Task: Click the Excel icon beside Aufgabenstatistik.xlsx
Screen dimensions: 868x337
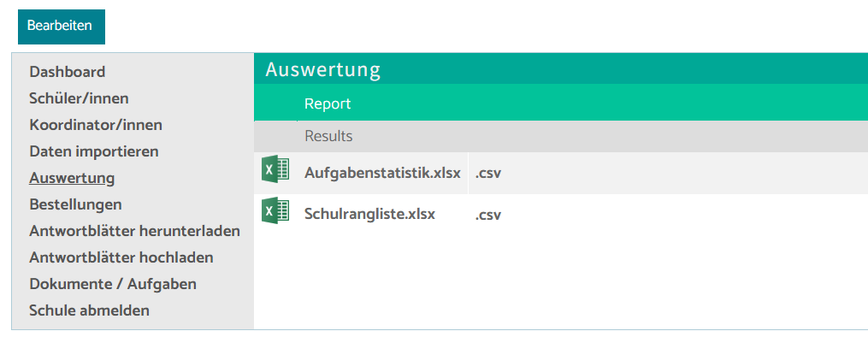Action: (x=275, y=168)
